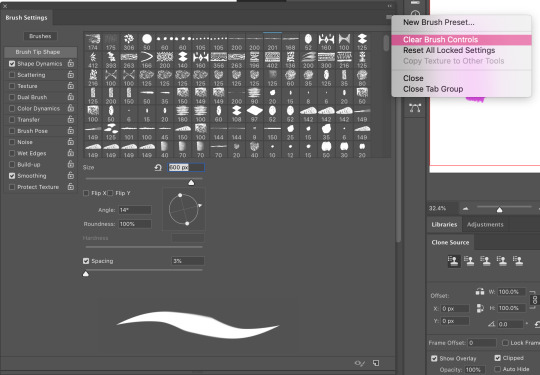The height and width of the screenshot is (375, 540).
Task: Select the fifth Clone Source stamp
Action: point(518,261)
